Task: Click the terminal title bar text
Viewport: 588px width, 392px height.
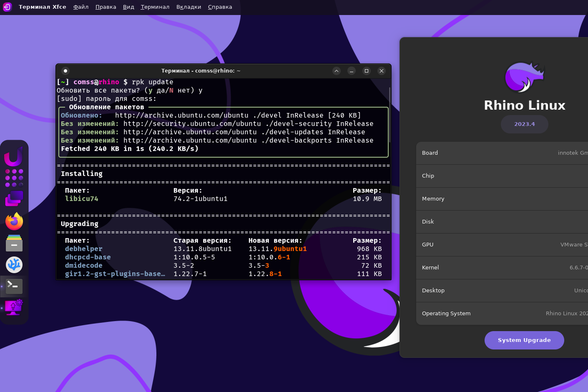Action: coord(201,71)
